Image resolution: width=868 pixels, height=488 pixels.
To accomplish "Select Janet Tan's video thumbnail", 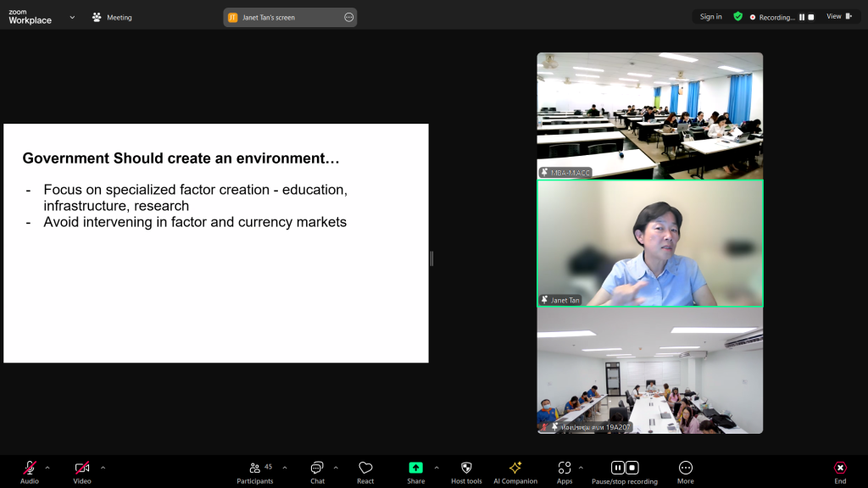I will [x=650, y=243].
